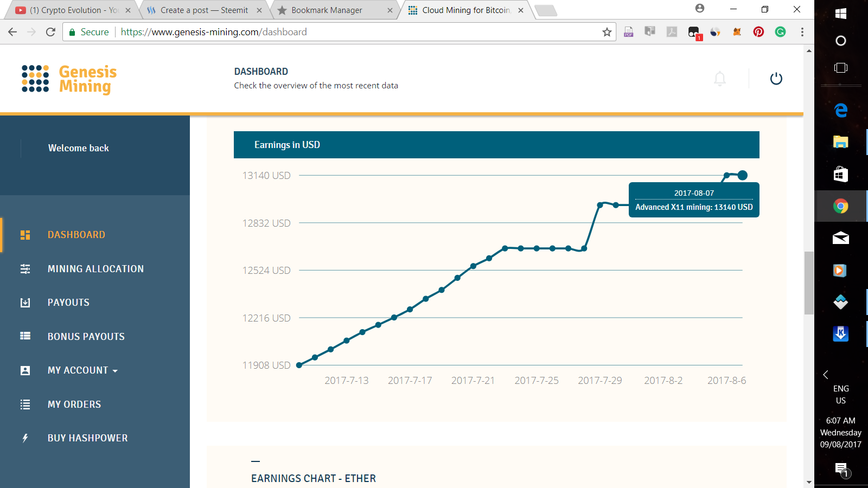The width and height of the screenshot is (868, 488).
Task: Click the '2017-7-29' date label
Action: point(600,381)
